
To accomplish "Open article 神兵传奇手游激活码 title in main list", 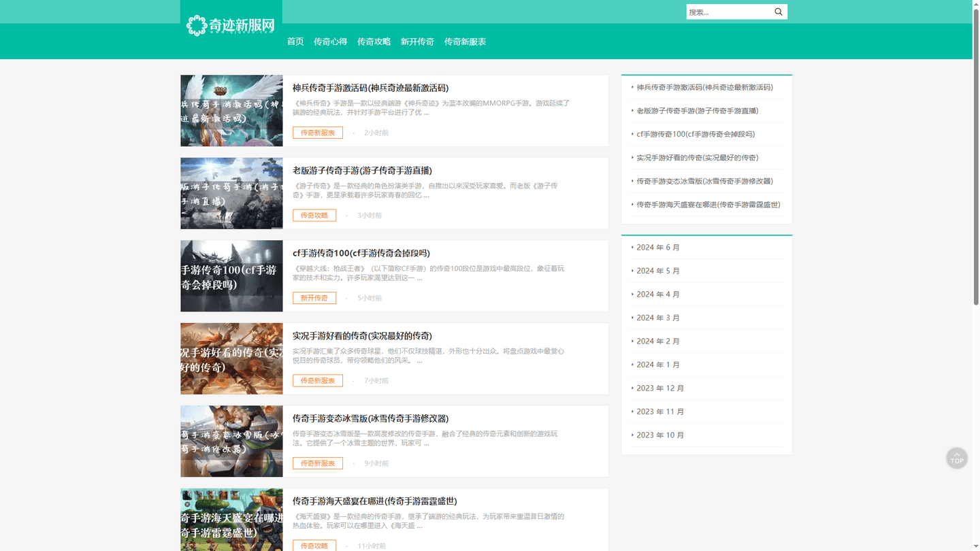I will pos(370,88).
